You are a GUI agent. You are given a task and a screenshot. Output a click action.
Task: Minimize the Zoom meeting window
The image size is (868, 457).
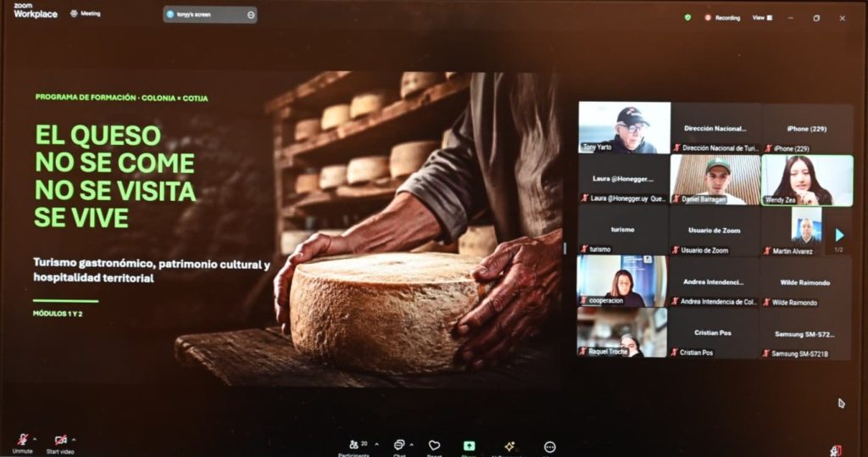pos(791,19)
